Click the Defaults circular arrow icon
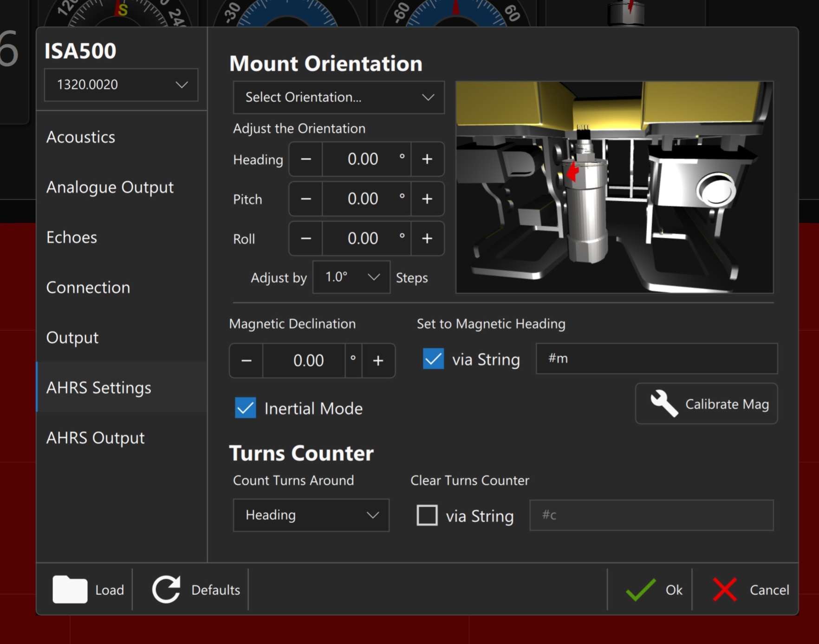Image resolution: width=819 pixels, height=644 pixels. pos(166,589)
